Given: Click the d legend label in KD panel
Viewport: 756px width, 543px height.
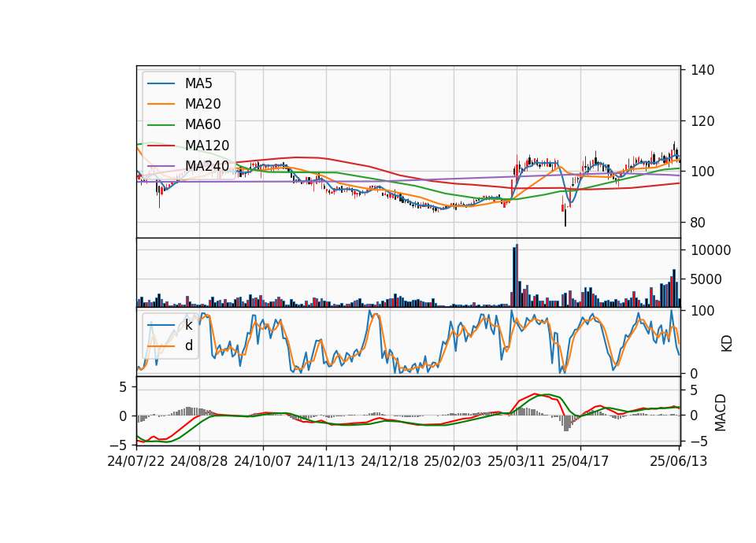Looking at the screenshot, I should coord(188,345).
